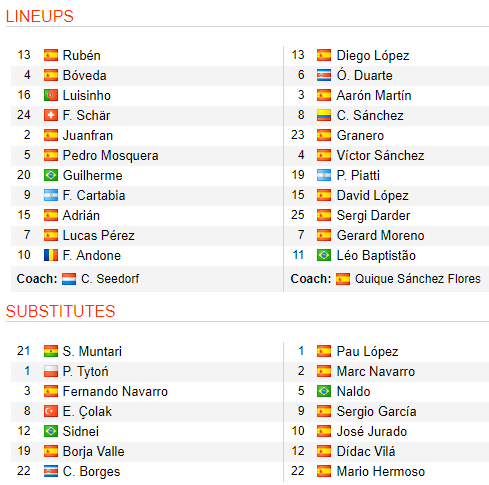Image resolution: width=489 pixels, height=485 pixels.
Task: Click the Netherlands flag next to C. Seedorf
Action: (69, 279)
